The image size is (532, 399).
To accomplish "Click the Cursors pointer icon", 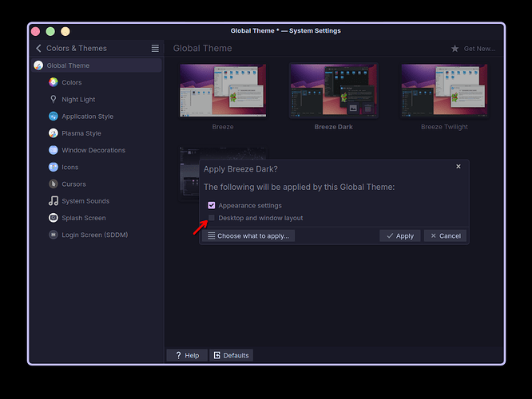I will (x=54, y=184).
